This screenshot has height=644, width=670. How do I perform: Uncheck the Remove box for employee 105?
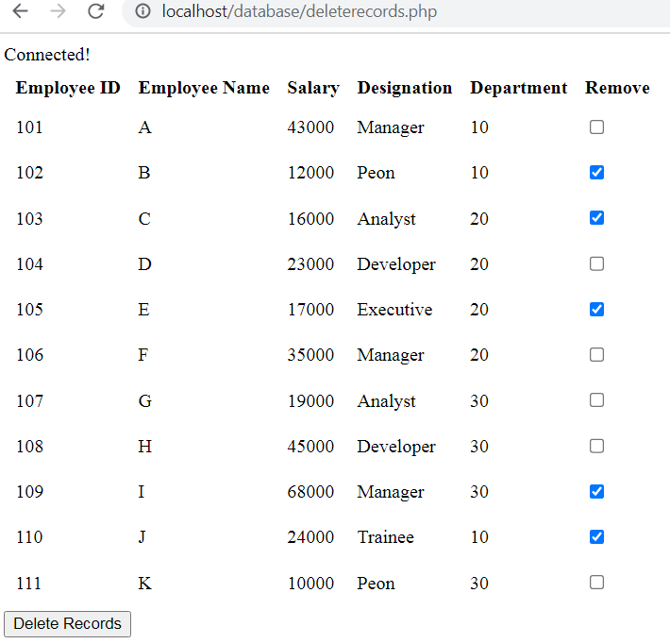pos(596,309)
